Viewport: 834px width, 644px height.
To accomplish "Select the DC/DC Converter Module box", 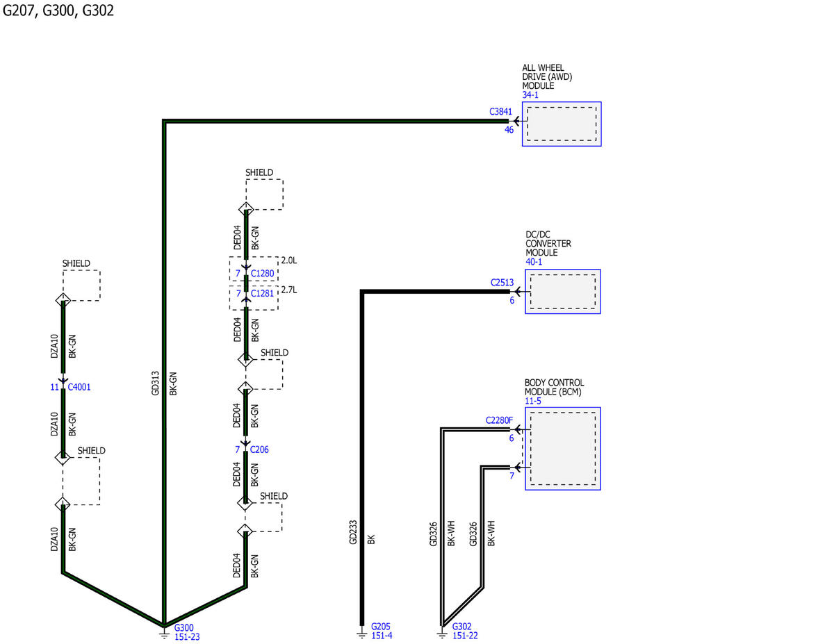I will click(x=562, y=292).
